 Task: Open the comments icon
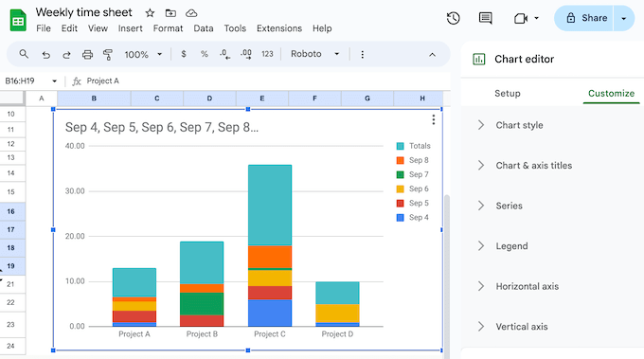486,18
